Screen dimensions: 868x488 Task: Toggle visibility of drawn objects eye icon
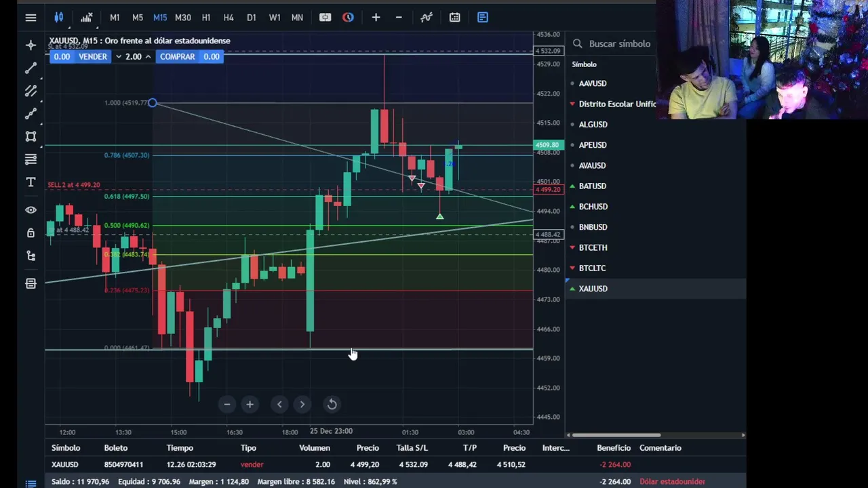pyautogui.click(x=31, y=210)
